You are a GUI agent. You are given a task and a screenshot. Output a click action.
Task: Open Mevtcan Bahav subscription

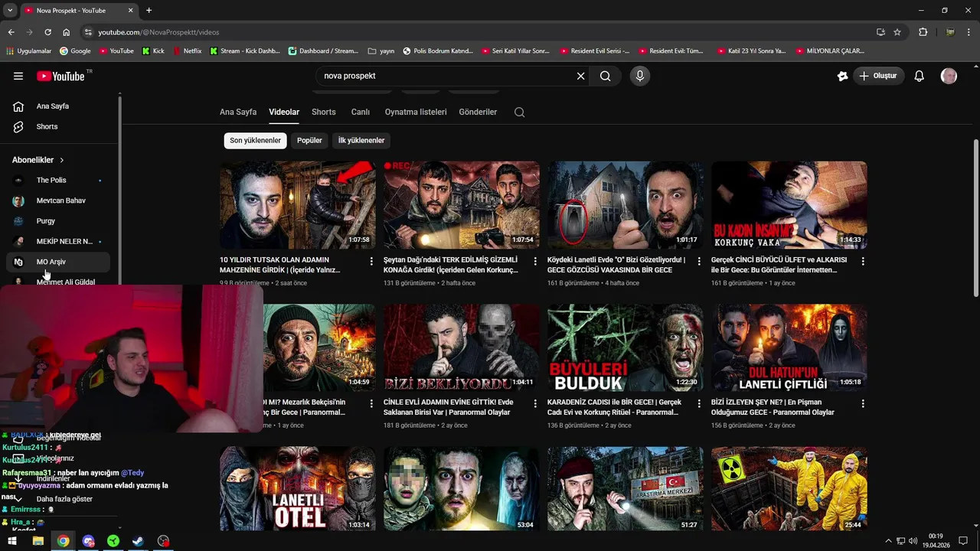click(58, 201)
